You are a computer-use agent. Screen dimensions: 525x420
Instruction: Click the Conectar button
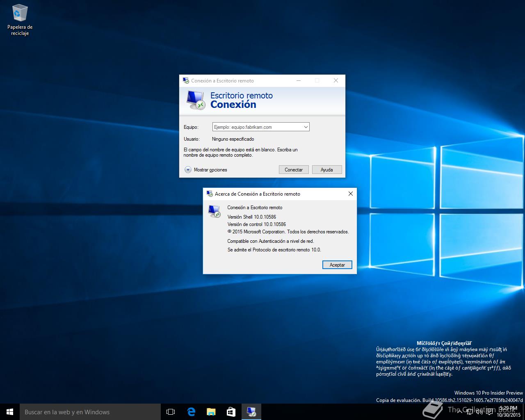[x=294, y=170]
